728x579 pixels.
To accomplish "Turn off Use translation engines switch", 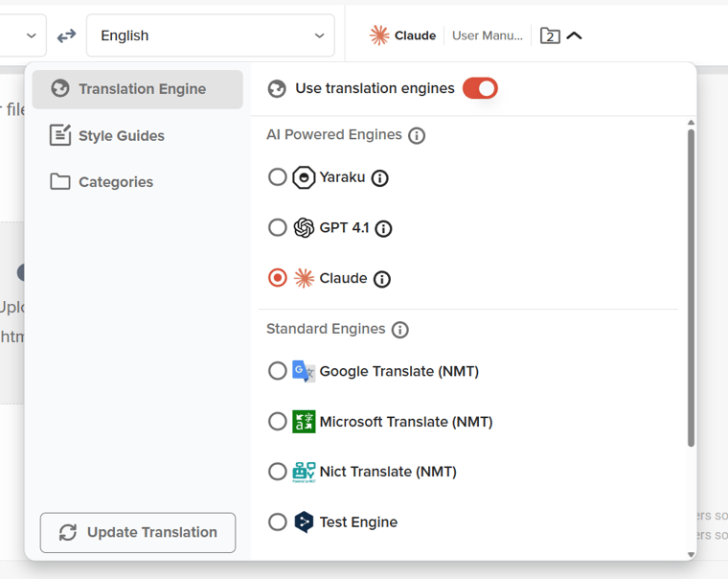I will [480, 88].
